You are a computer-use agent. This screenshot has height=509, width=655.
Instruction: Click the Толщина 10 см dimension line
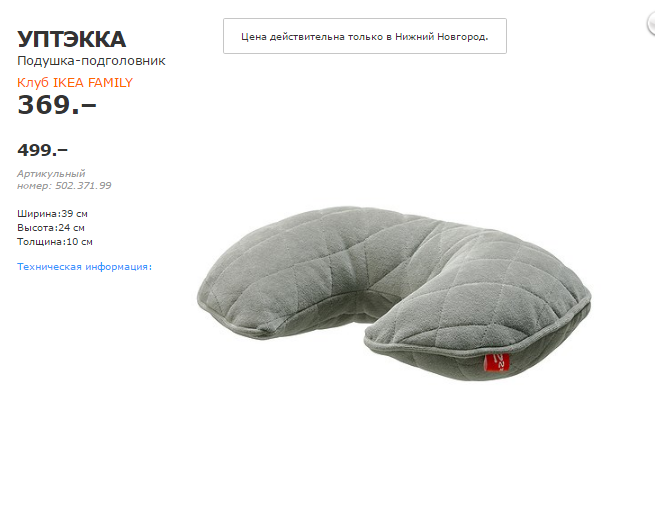pyautogui.click(x=55, y=242)
